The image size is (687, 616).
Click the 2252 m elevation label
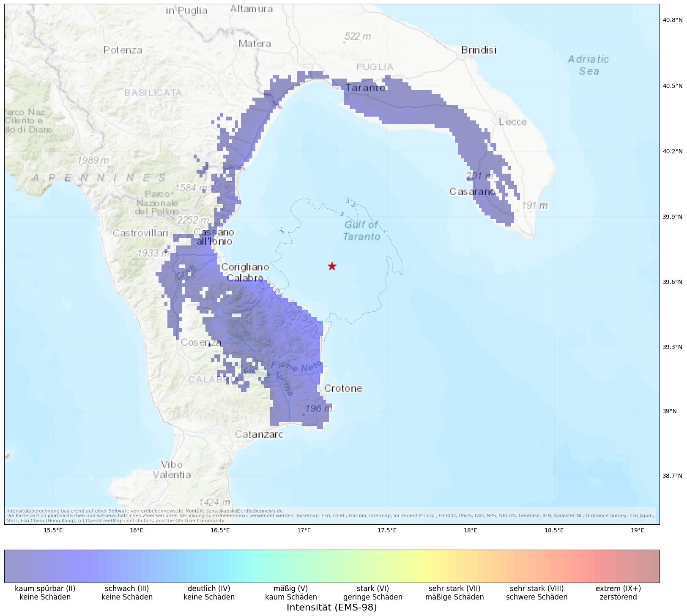193,220
